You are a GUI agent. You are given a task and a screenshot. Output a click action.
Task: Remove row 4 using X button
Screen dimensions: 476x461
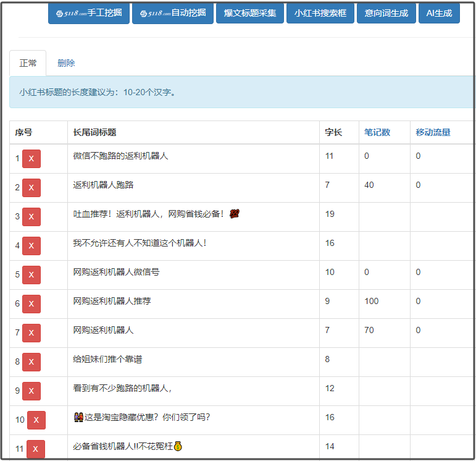[31, 246]
